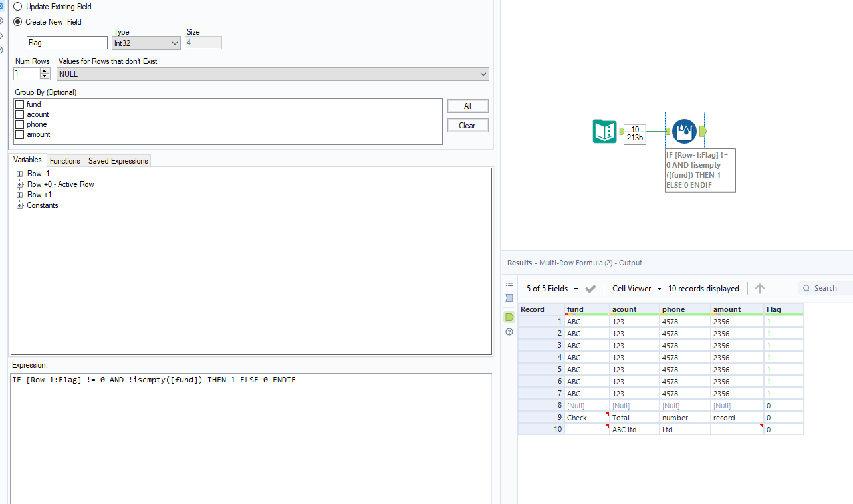Select the "record" cell in record 9
Viewport: 853px width, 504px height.
point(737,418)
